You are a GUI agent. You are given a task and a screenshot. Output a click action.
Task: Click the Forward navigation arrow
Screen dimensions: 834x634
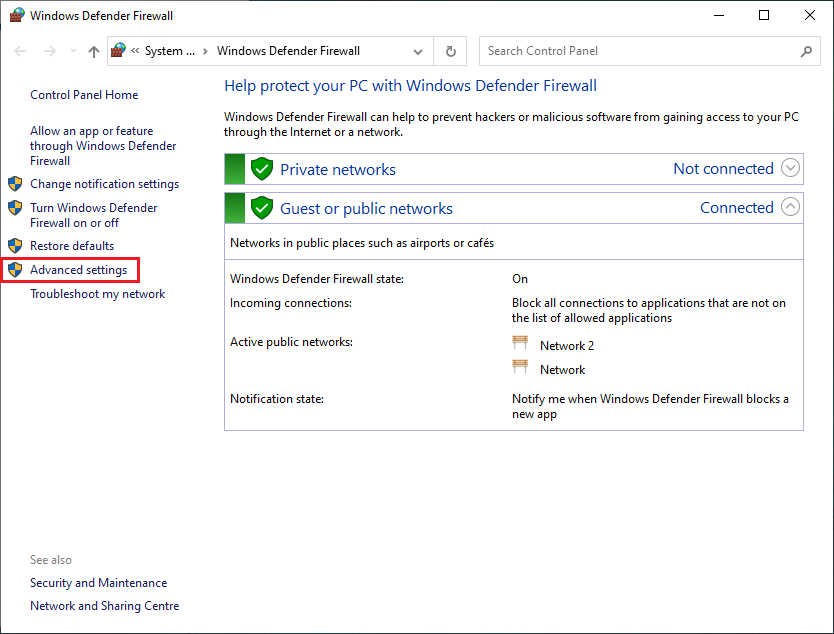click(49, 51)
